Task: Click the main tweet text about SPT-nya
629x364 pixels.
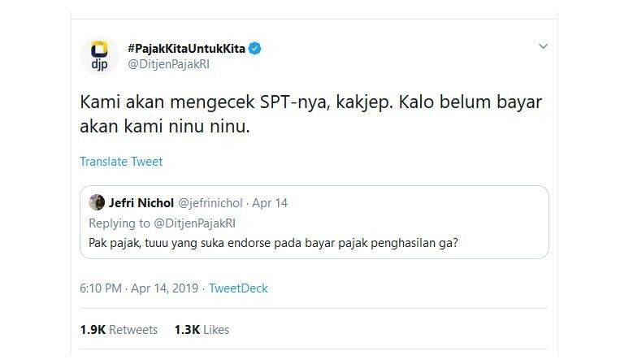Action: (x=311, y=114)
